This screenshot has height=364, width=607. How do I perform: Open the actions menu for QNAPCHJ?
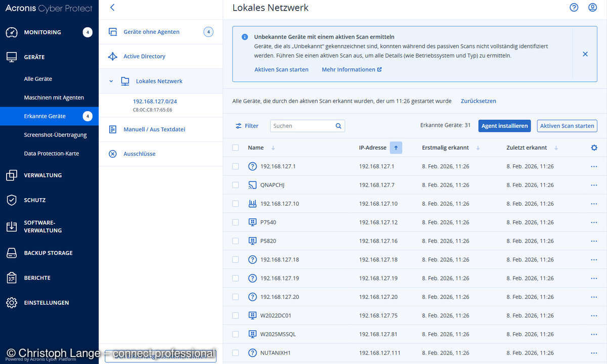coord(593,185)
